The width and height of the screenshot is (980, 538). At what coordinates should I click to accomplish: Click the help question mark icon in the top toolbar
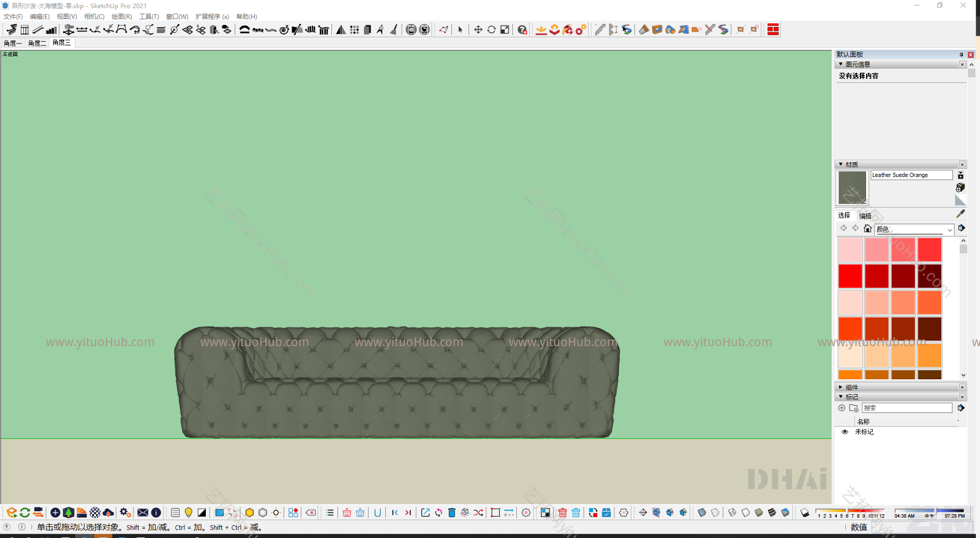(x=522, y=29)
